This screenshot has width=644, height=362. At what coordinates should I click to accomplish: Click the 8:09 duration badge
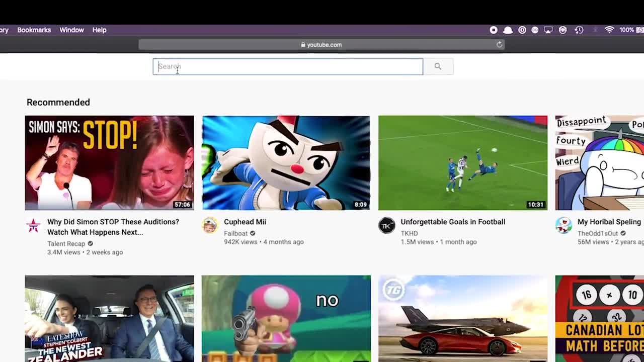360,205
